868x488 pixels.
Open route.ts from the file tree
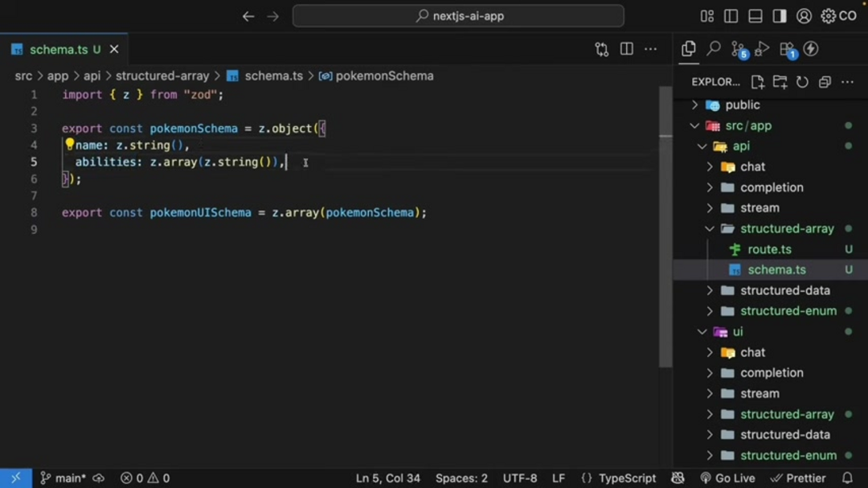769,249
